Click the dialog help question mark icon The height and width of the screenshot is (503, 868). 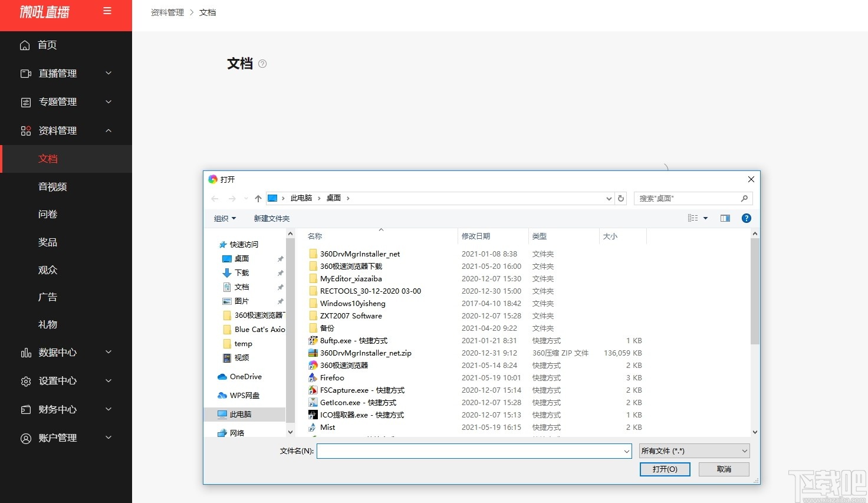[x=746, y=218]
